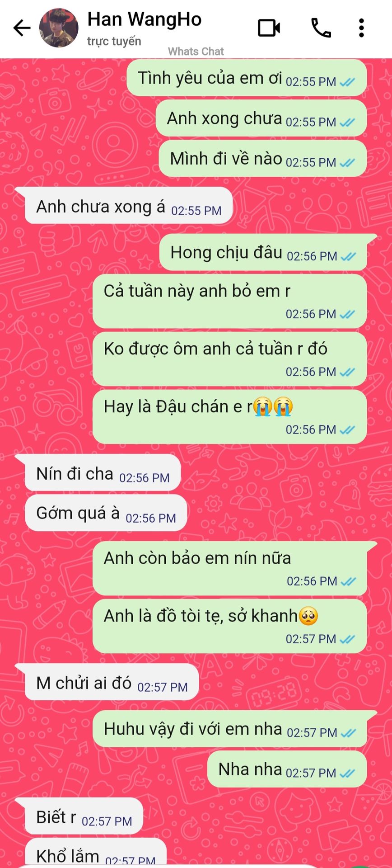The height and width of the screenshot is (868, 392).
Task: Open the three-dot more options menu
Action: 361,28
